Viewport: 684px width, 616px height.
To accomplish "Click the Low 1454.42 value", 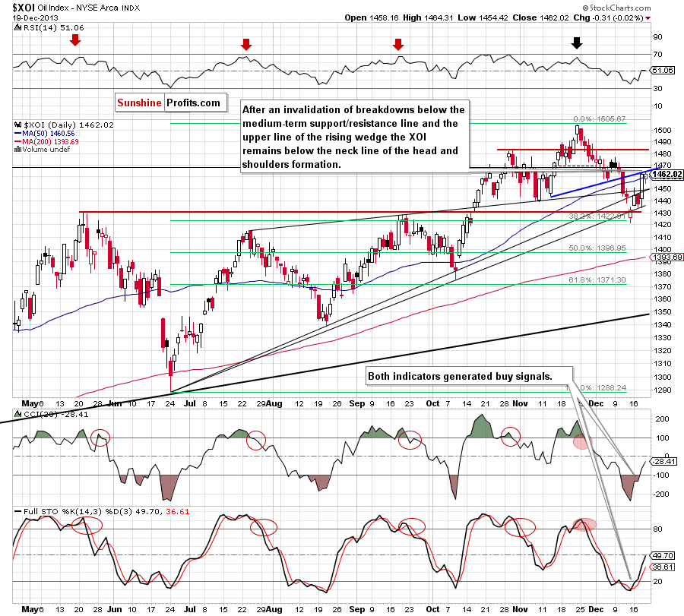I will click(x=483, y=18).
